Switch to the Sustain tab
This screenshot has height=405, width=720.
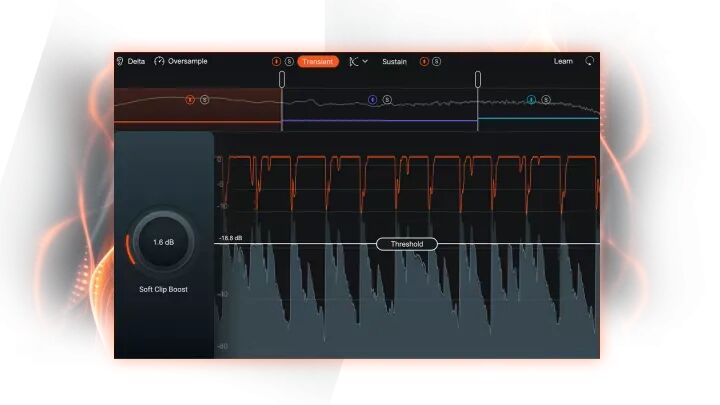tap(394, 61)
